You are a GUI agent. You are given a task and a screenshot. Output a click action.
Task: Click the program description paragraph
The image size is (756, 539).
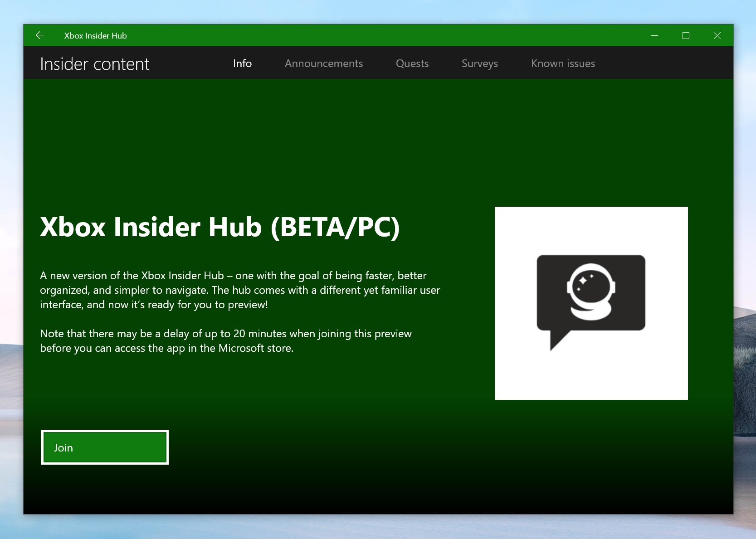point(239,290)
